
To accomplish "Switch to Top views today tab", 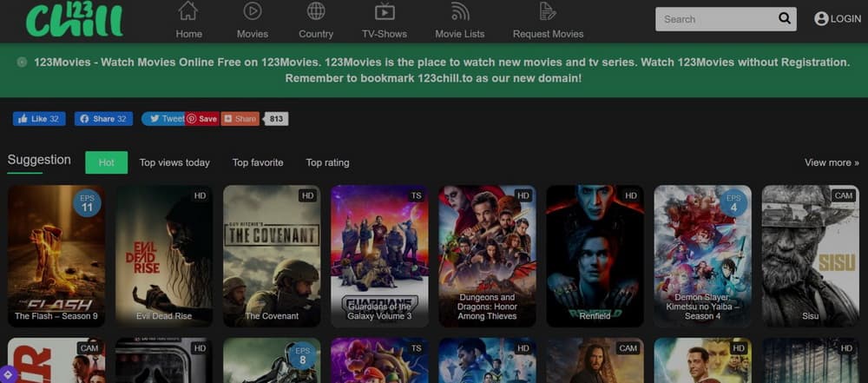I will pyautogui.click(x=174, y=162).
